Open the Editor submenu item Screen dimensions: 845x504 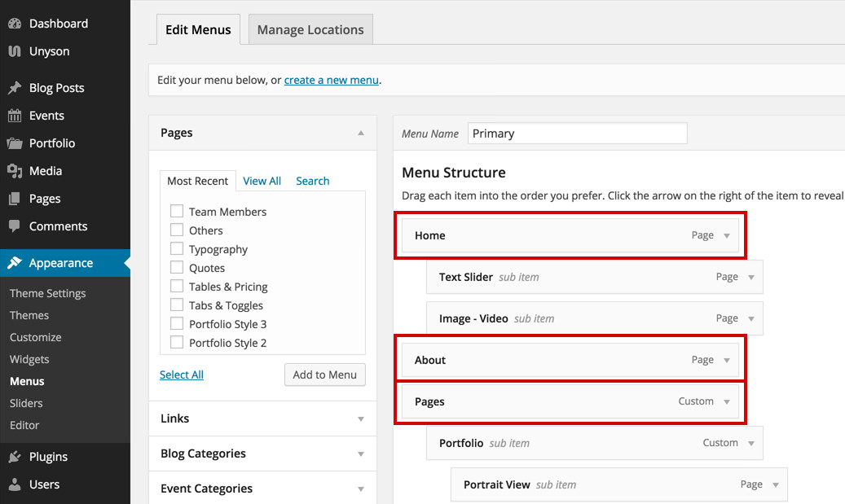pyautogui.click(x=24, y=425)
